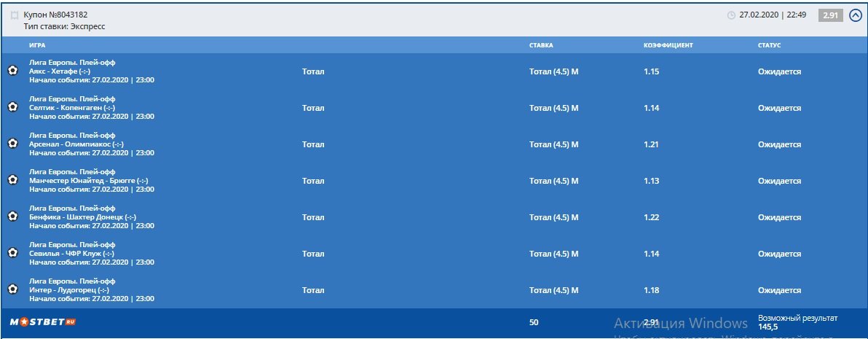Click the soccer ball icon for Манчестер Юнайтед - Брюгге
Image resolution: width=868 pixels, height=339 pixels.
12,181
